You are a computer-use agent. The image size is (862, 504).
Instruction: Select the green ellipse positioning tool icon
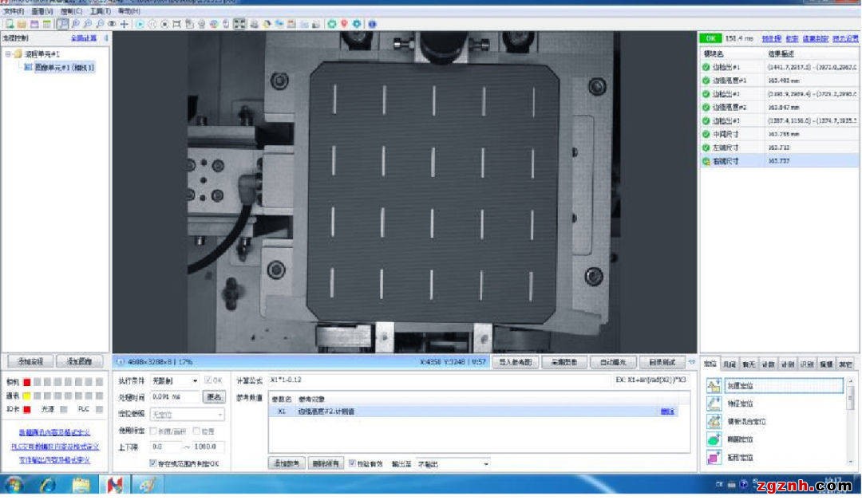click(714, 439)
